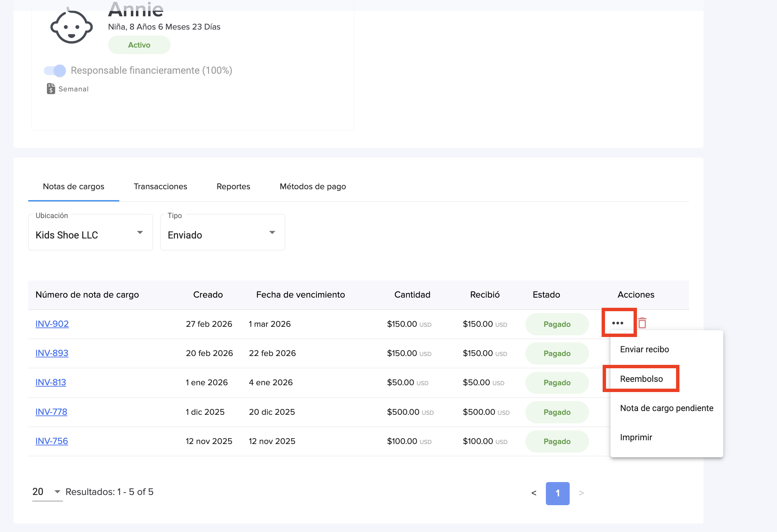Open invoice link INV-902
Viewport: 777px width, 532px height.
coord(52,324)
